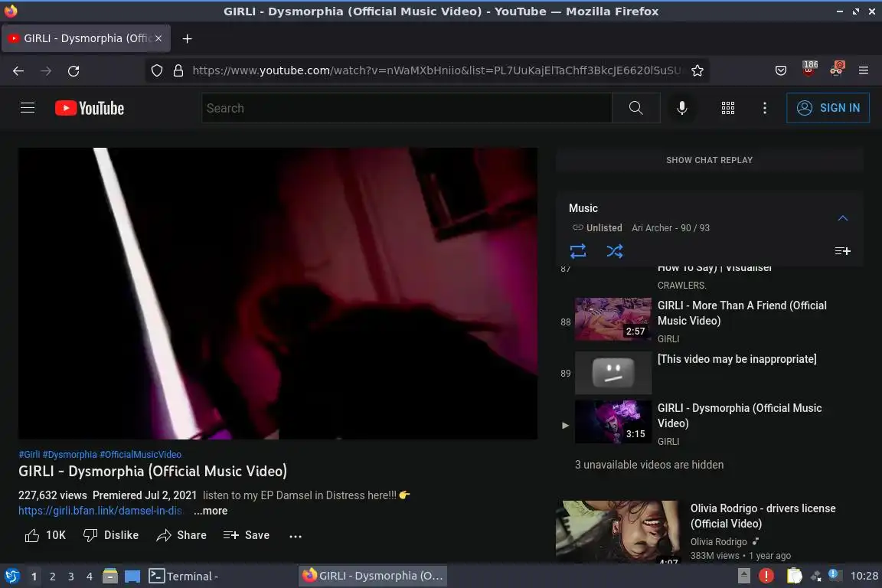Toggle playlist loop
This screenshot has width=882, height=588.
[578, 250]
